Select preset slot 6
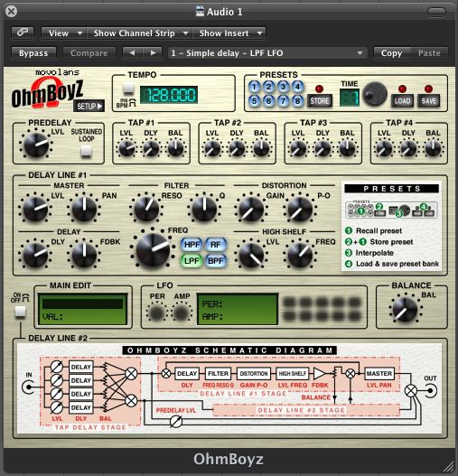Screen dimensions: 458x476 [268, 101]
